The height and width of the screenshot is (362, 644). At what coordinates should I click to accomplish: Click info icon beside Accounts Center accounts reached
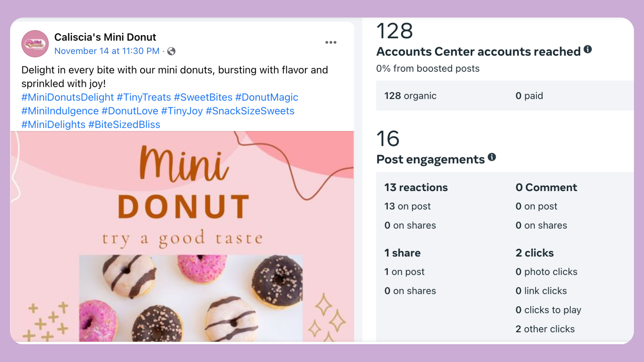(x=588, y=50)
